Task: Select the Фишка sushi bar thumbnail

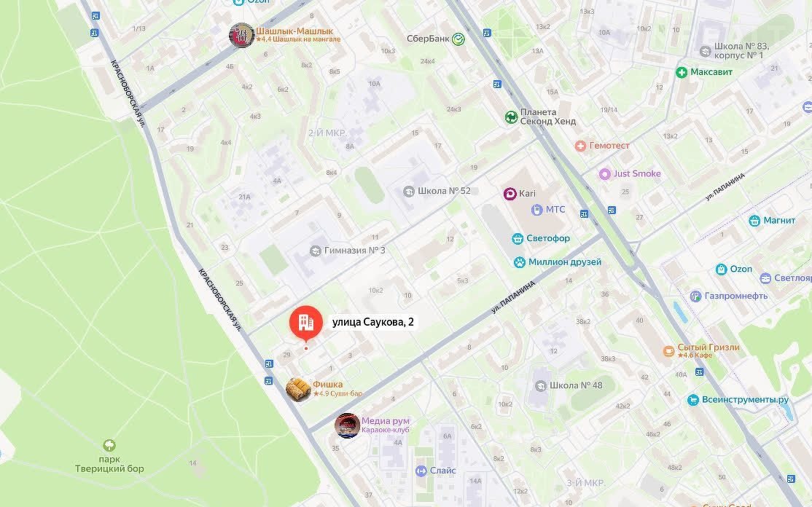Action: pos(298,389)
